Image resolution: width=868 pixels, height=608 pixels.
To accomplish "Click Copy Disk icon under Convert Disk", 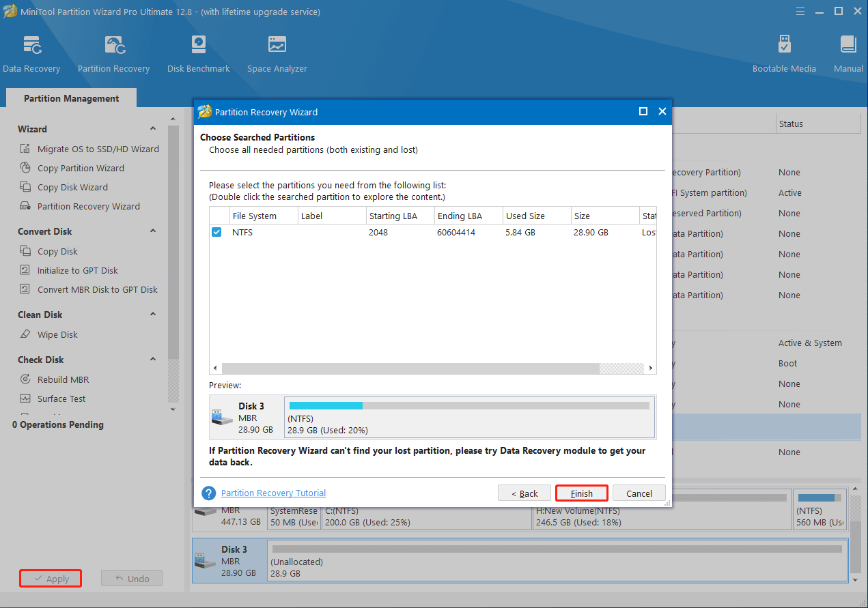I will click(x=25, y=251).
